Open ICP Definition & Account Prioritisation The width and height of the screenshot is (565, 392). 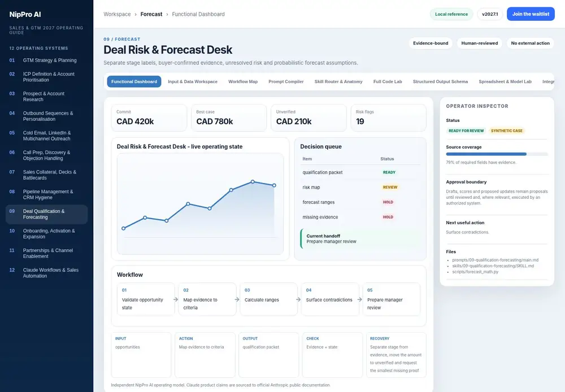[46, 77]
